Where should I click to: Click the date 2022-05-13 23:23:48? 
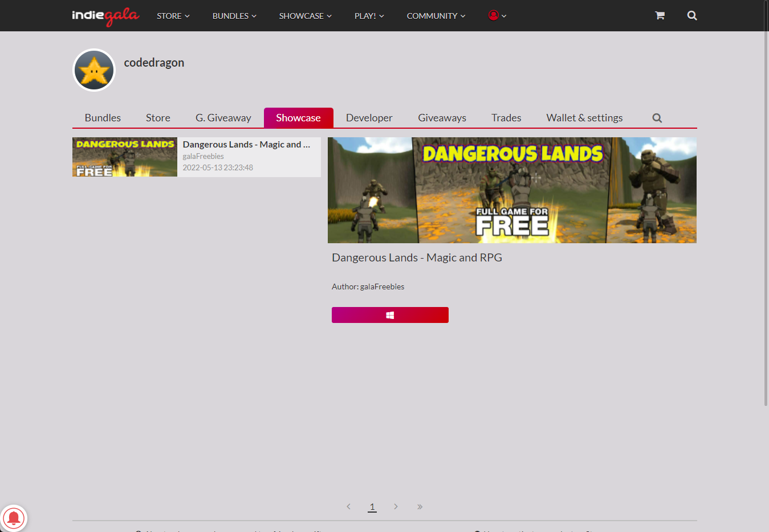point(218,167)
